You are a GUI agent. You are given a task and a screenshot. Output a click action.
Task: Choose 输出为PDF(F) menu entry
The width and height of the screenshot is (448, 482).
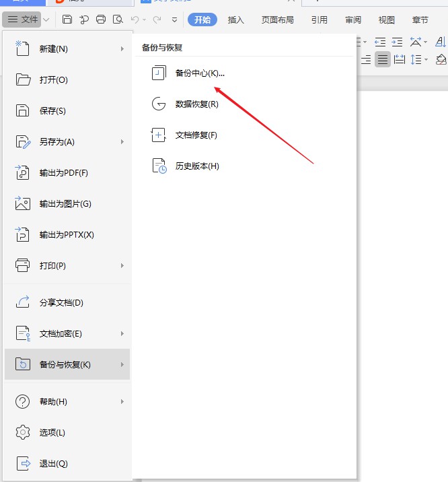pyautogui.click(x=67, y=173)
